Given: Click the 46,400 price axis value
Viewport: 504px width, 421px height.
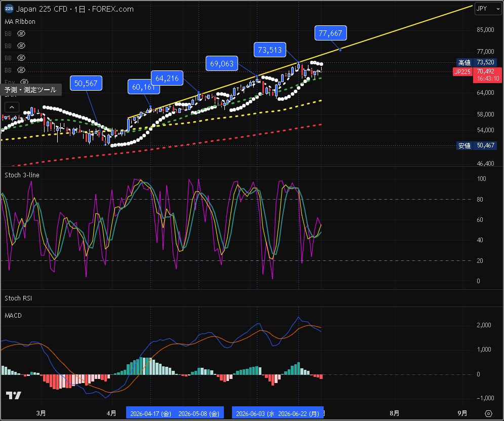Looking at the screenshot, I should pos(485,164).
